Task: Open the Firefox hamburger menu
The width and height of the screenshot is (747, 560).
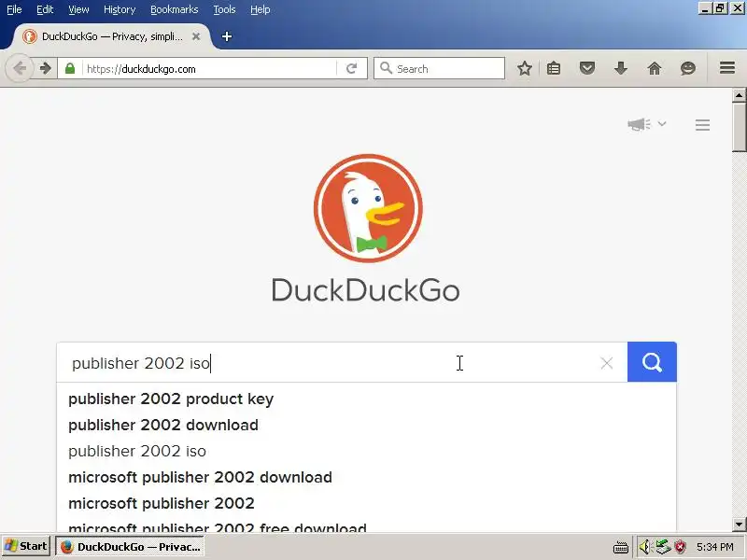Action: coord(727,68)
